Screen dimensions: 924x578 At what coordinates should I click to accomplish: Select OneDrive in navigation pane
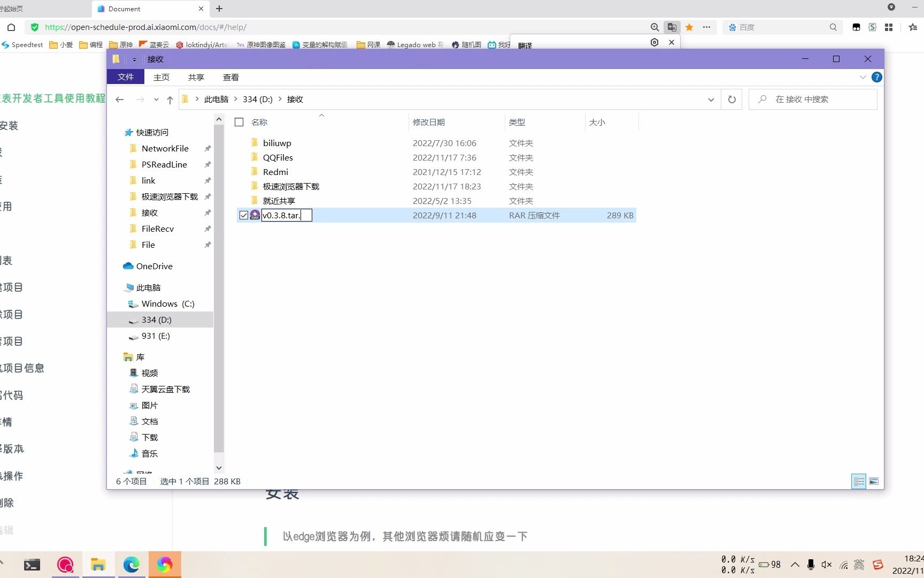pos(154,266)
